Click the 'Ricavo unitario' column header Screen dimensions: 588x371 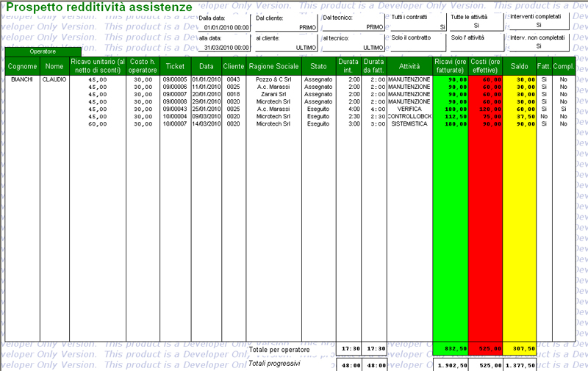(98, 66)
